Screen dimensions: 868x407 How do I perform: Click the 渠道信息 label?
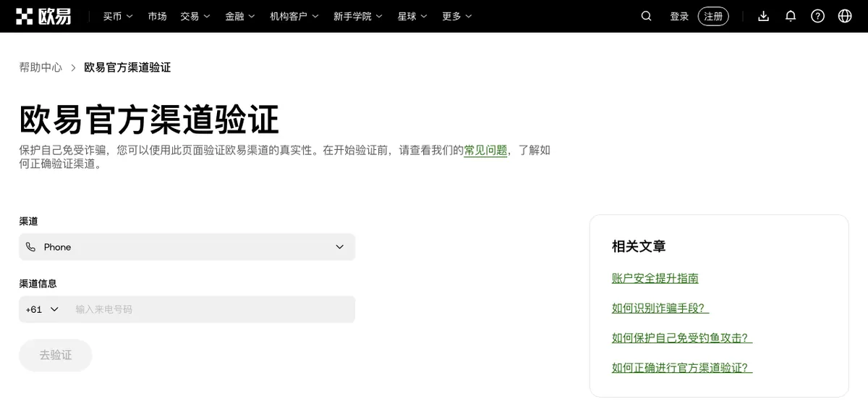38,283
